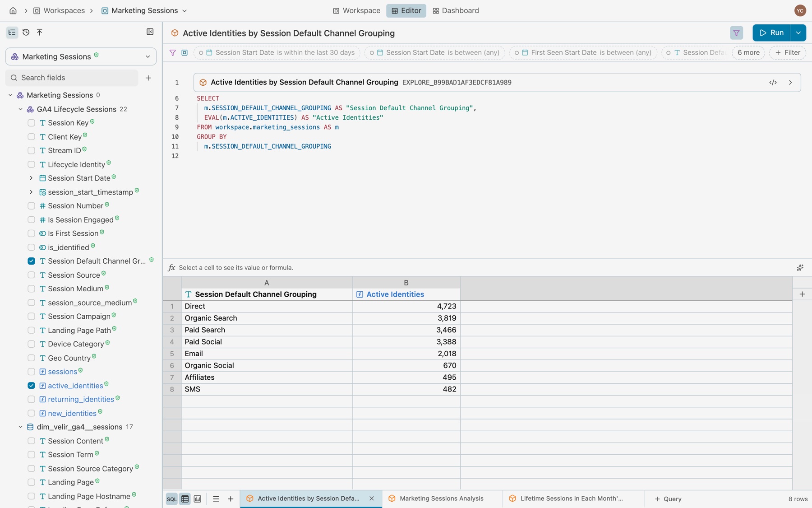Add a new Filter

pyautogui.click(x=788, y=52)
